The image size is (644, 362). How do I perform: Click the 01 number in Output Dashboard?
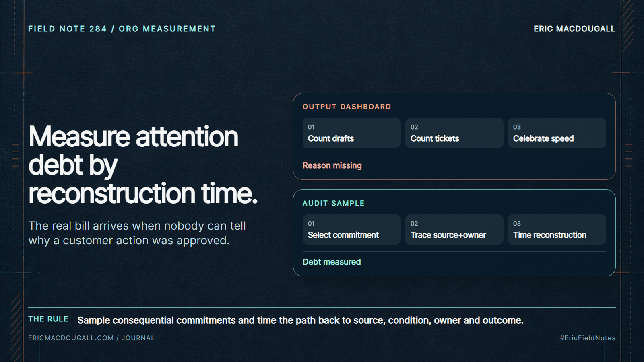(311, 127)
